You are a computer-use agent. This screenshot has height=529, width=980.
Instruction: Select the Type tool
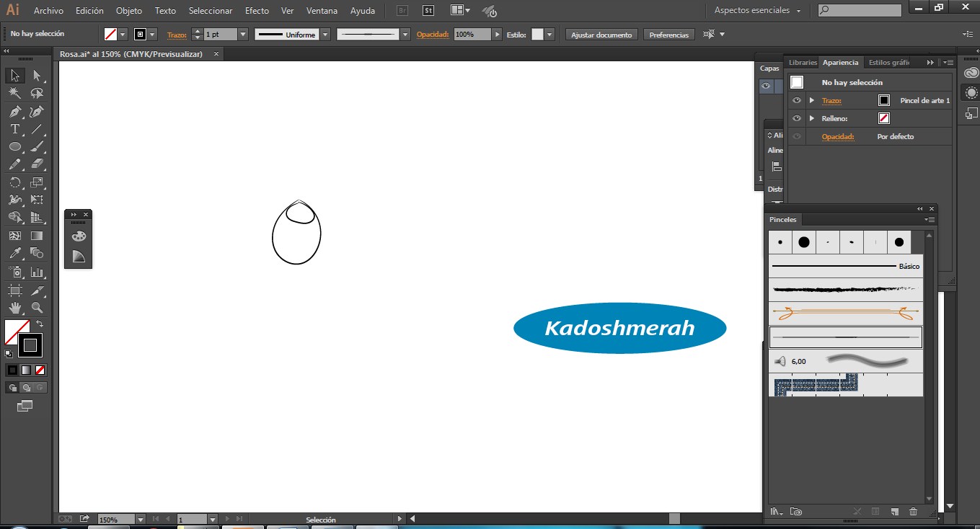(x=14, y=129)
